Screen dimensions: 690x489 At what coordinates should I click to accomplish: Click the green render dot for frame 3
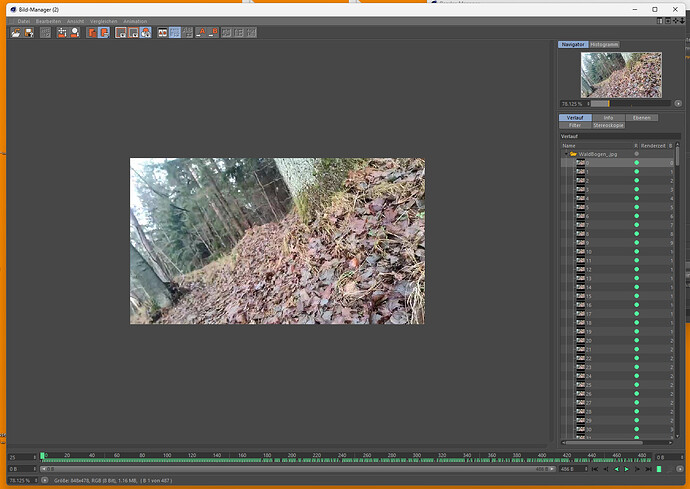[636, 190]
